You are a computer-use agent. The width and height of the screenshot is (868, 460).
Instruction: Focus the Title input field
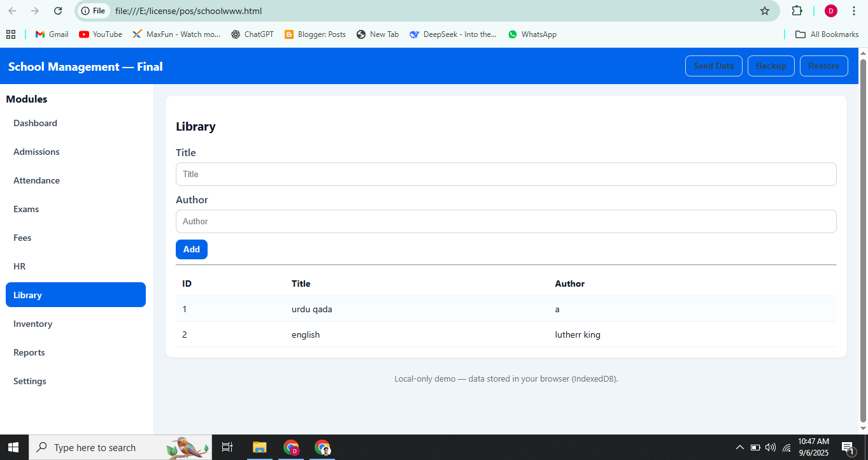(x=506, y=174)
